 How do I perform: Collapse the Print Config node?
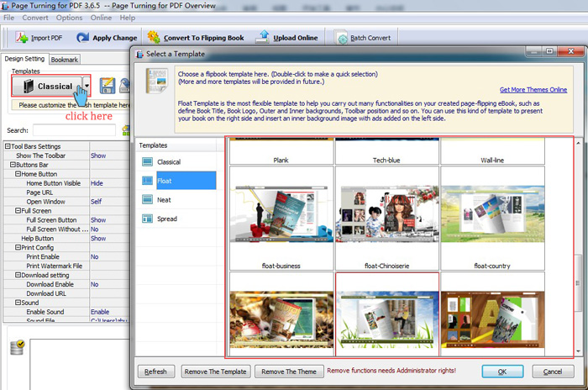[18, 247]
